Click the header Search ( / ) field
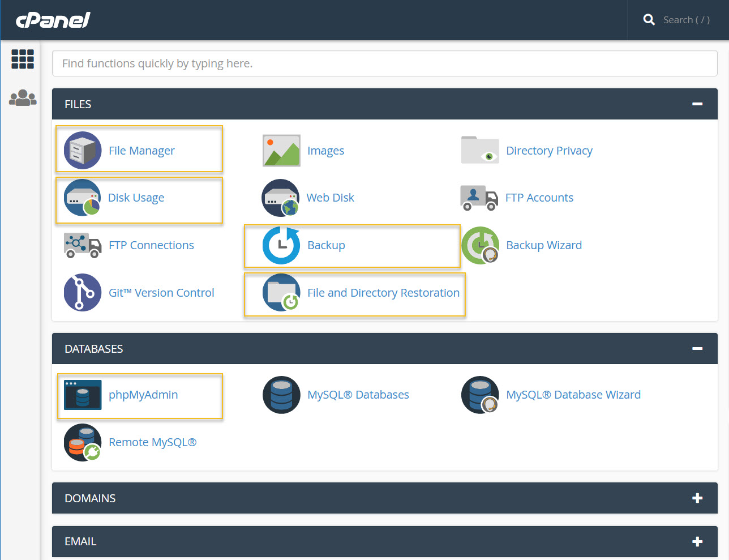Screen dimensions: 729x560 point(687,20)
